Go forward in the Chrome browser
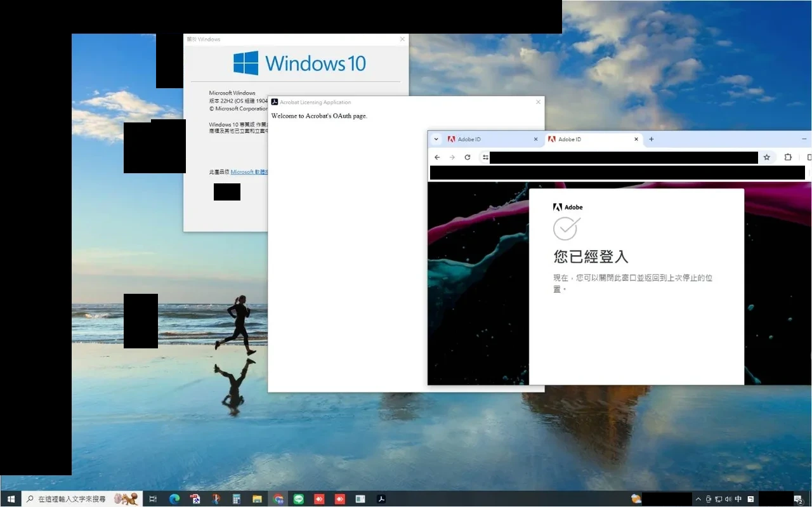 452,157
